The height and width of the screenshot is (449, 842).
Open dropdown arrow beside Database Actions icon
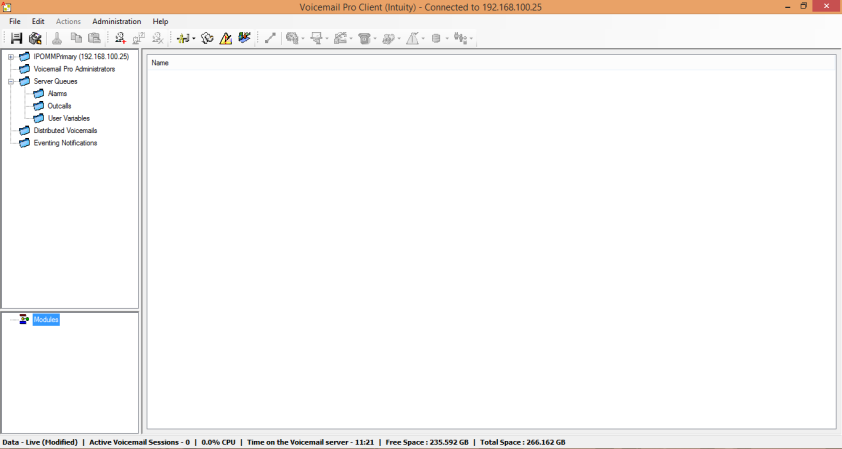point(447,39)
